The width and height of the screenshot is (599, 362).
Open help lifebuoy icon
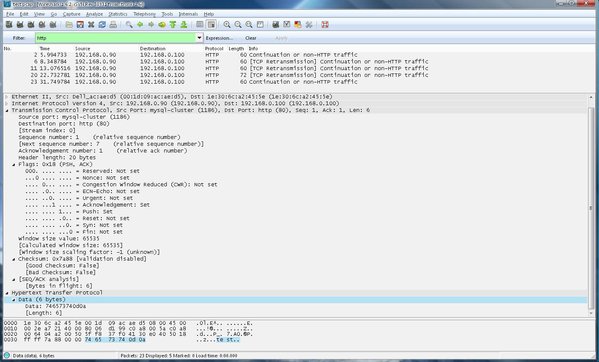tap(325, 24)
